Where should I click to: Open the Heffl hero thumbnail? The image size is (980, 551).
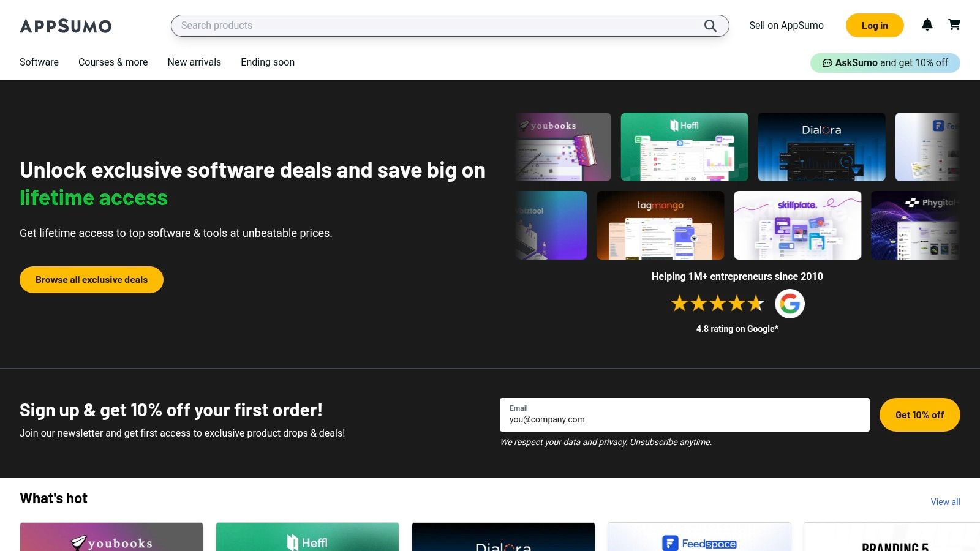(x=685, y=147)
